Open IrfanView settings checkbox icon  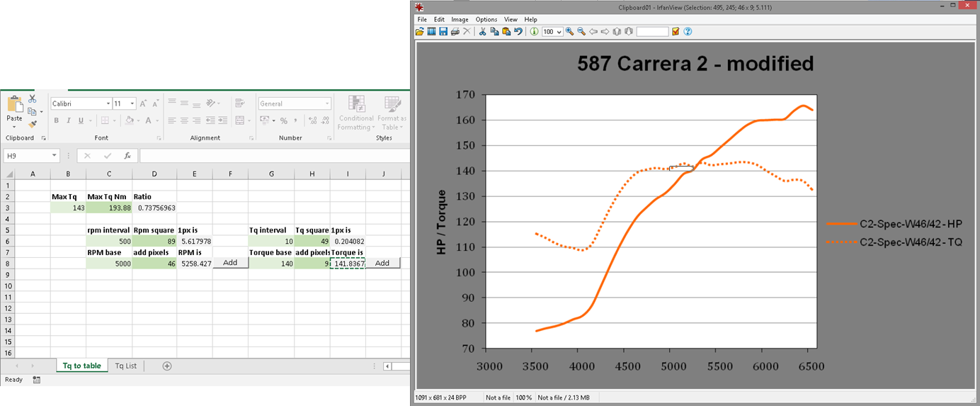coord(676,31)
